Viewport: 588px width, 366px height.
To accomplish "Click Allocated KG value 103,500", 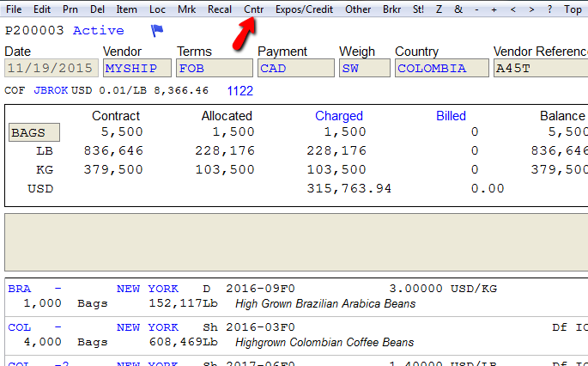I will pos(225,169).
